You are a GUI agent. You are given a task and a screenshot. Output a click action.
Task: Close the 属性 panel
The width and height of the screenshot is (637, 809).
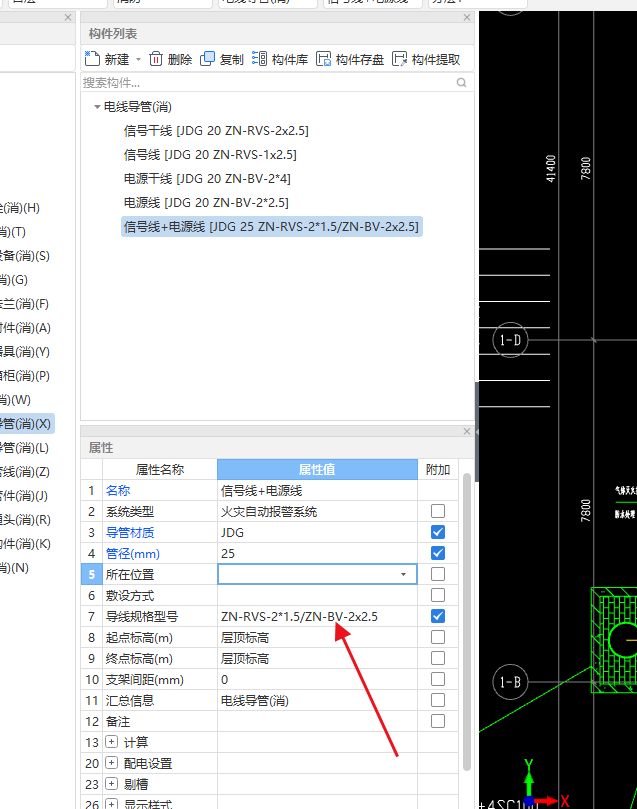point(467,431)
